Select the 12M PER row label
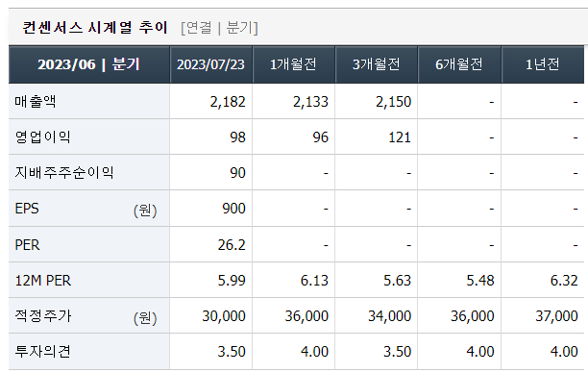The height and width of the screenshot is (373, 588). pos(42,281)
